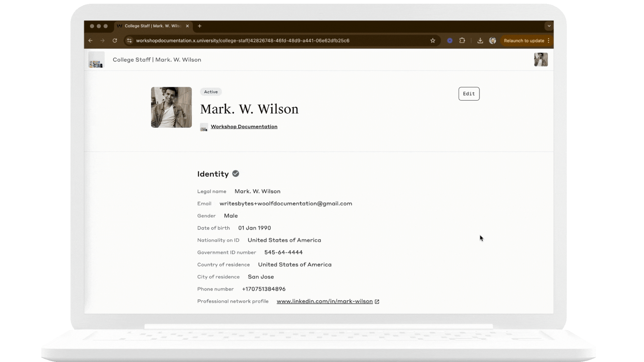This screenshot has width=644, height=362.
Task: Click the Identity verified checkmark badge
Action: (x=235, y=173)
